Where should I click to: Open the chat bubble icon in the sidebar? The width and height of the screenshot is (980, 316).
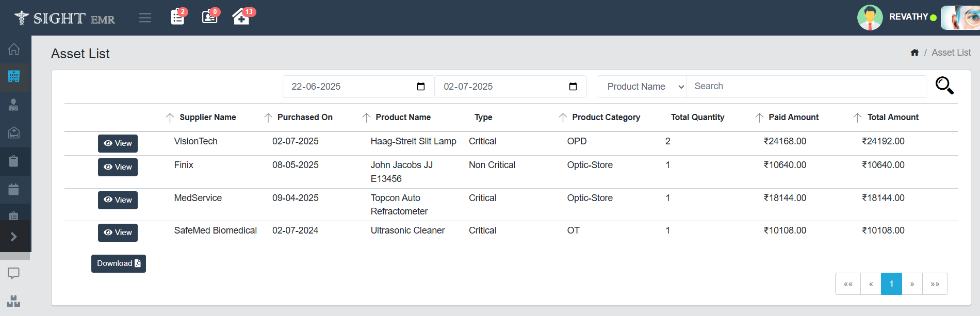point(14,273)
